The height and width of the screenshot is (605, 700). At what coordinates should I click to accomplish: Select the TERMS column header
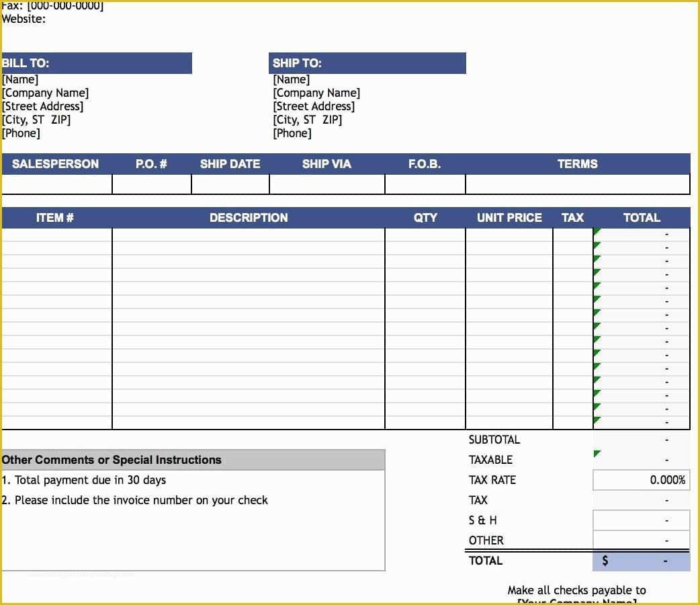coord(577,164)
